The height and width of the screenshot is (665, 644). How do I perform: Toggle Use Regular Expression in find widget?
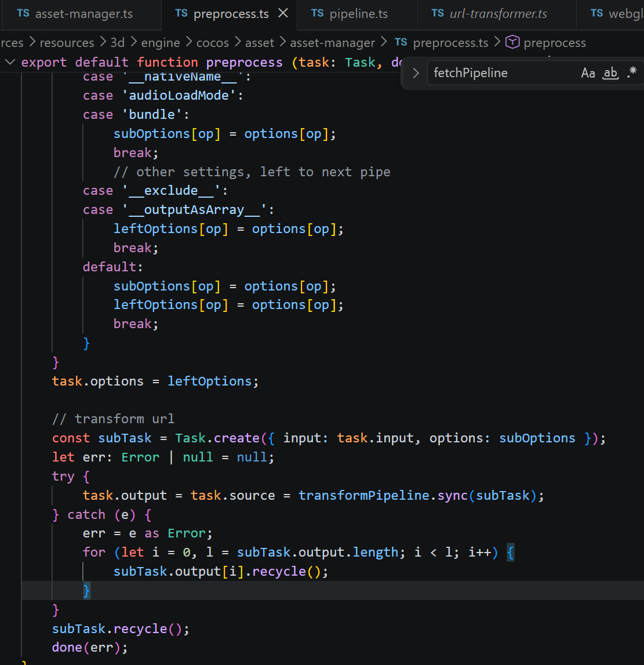click(632, 72)
